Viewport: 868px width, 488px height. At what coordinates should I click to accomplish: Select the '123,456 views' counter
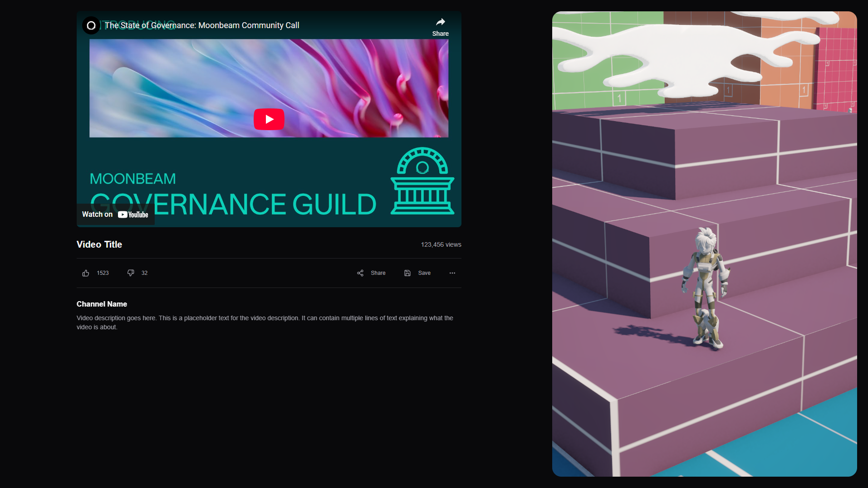pos(441,244)
